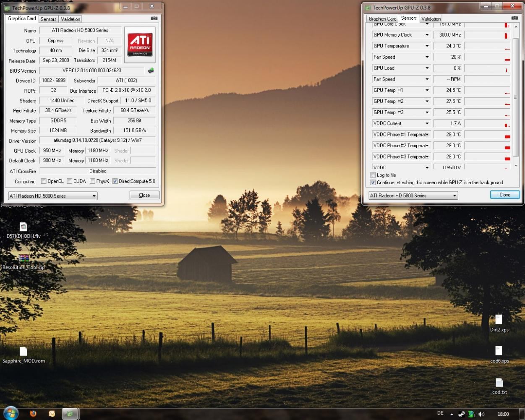
Task: Expand the GPU Temperature sensor dropdown
Action: (x=427, y=46)
